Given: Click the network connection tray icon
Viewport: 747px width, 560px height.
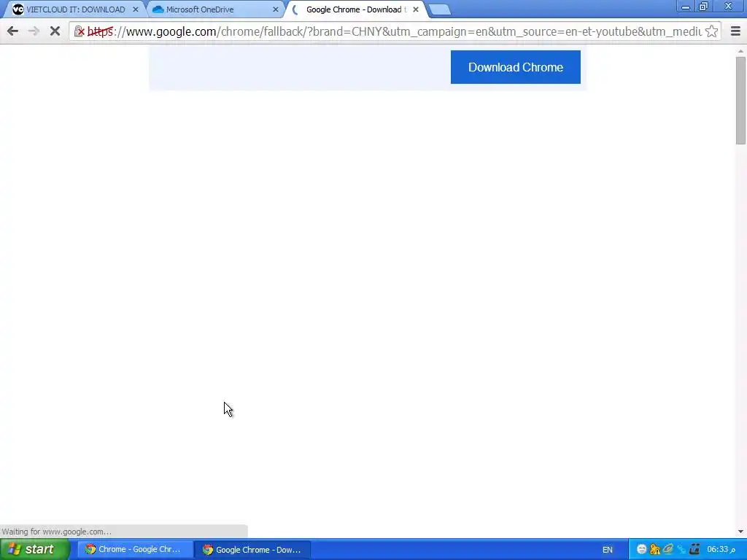Looking at the screenshot, I should point(681,550).
